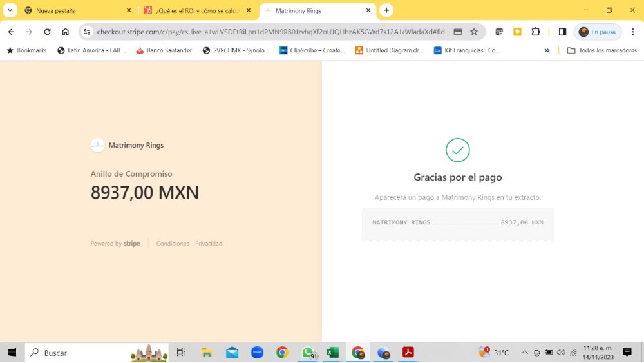644x363 pixels.
Task: View site information icon in address bar
Action: (x=87, y=32)
